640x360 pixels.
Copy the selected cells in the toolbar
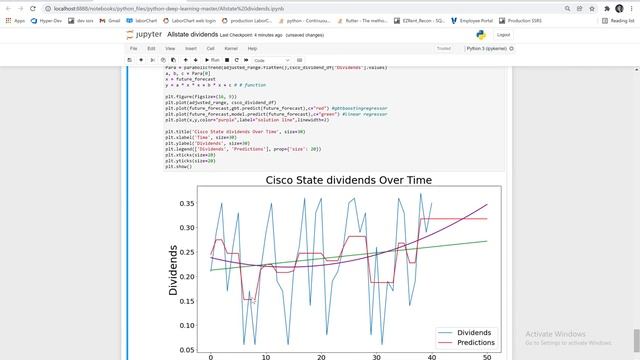(163, 60)
